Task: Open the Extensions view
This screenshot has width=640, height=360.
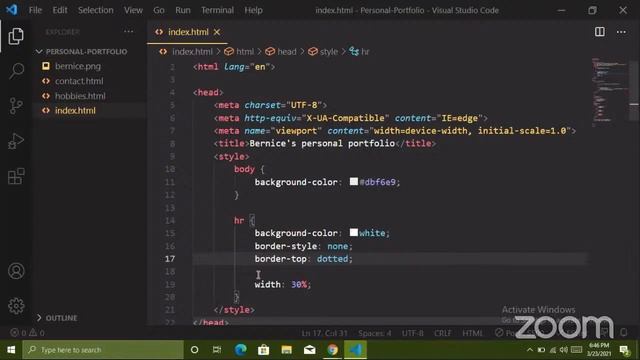Action: click(16, 176)
